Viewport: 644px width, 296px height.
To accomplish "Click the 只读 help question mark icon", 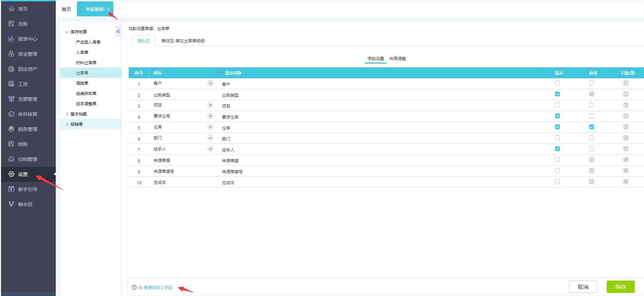I will (x=632, y=73).
